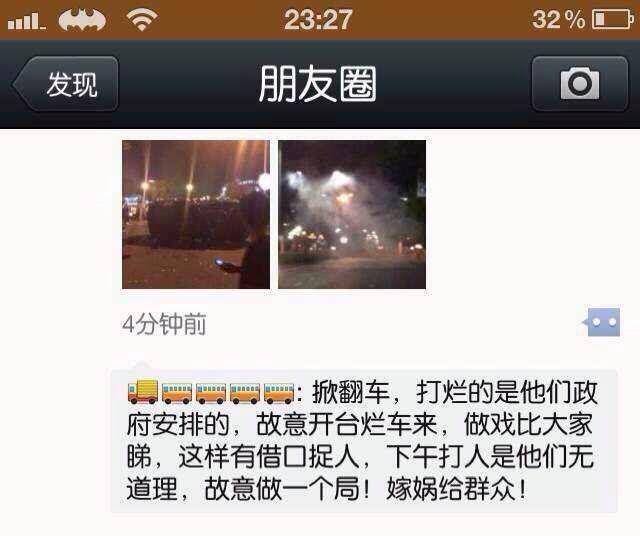Viewport: 640px width, 536px height.
Task: Tap the Wi-Fi icon in status bar
Action: point(142,20)
